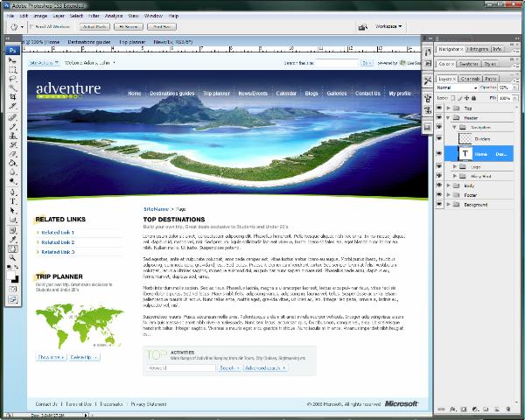525x420 pixels.
Task: Select the Path Selection tool
Action: pos(12,211)
